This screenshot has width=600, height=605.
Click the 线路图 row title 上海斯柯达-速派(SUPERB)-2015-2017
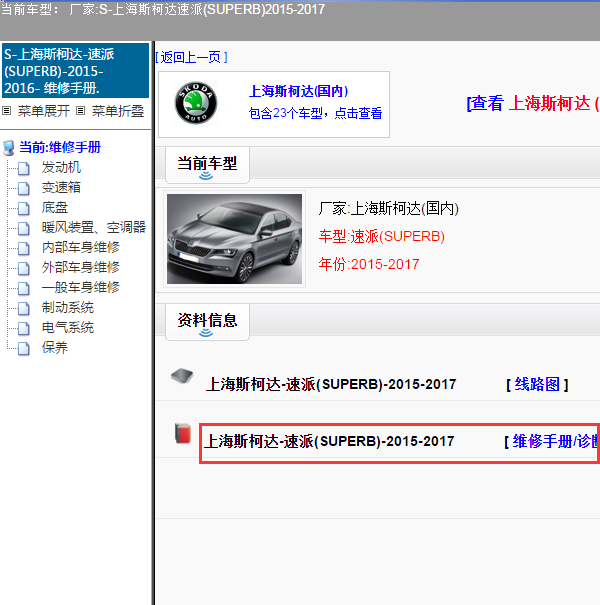point(331,384)
